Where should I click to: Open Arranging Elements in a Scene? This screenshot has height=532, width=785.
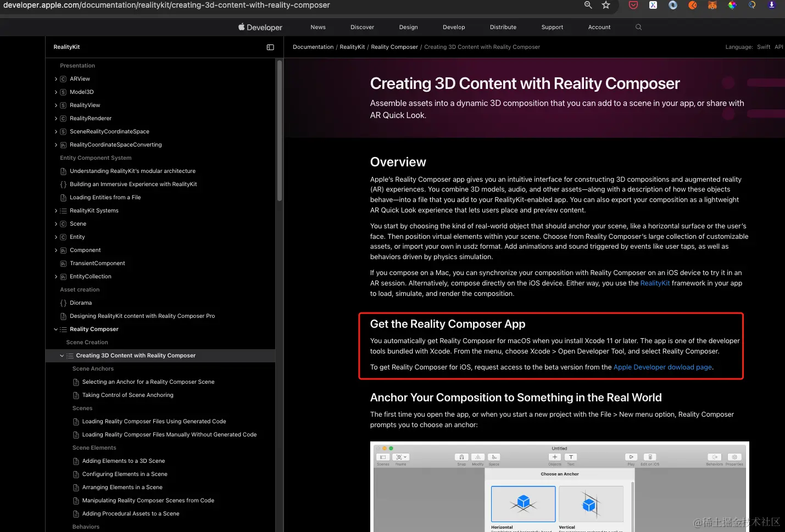coord(122,488)
